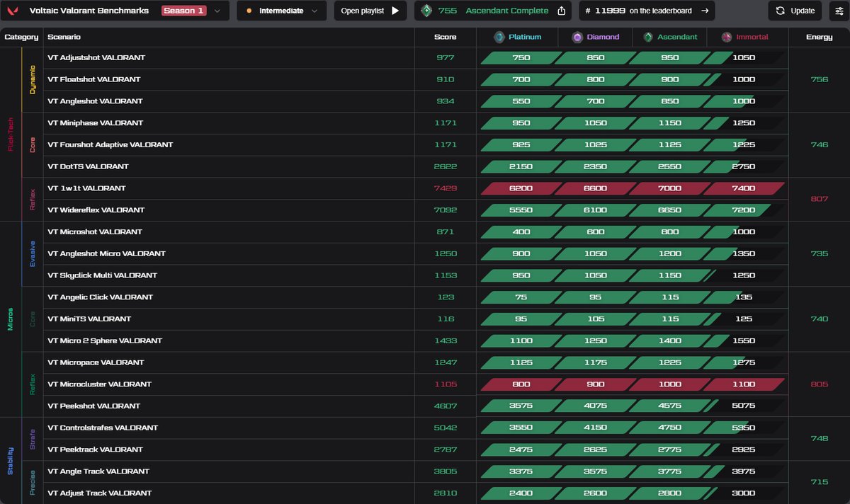This screenshot has width=850, height=504.
Task: Select the VT Controlstrafes VALORANT scenario
Action: click(x=103, y=428)
